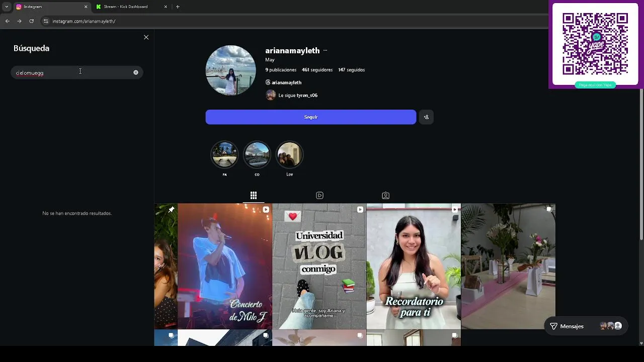
Task: Open a new browser tab
Action: click(178, 7)
